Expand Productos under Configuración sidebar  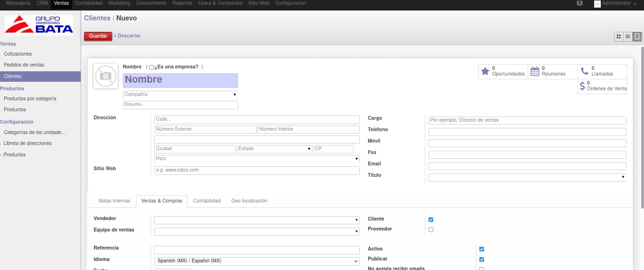coord(15,155)
